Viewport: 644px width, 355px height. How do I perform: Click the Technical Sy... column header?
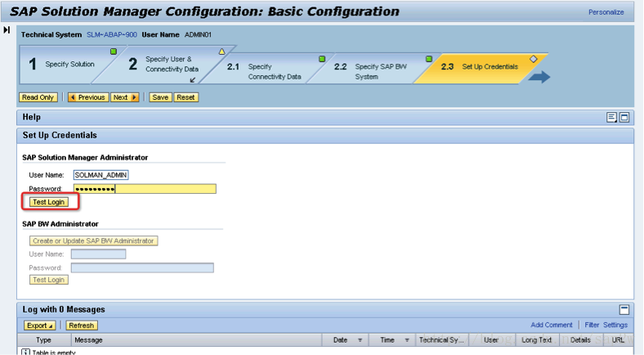point(442,340)
